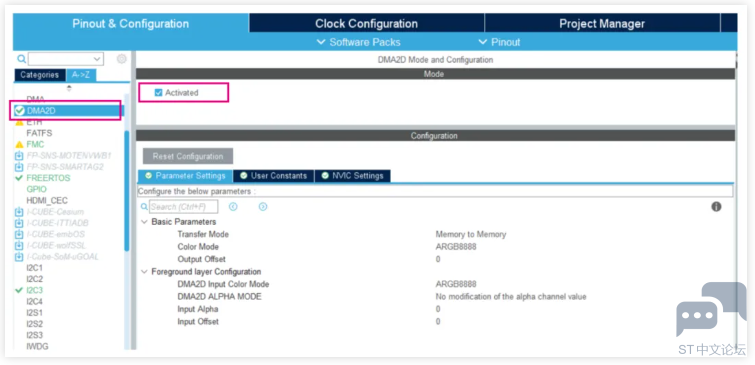
Task: Select the Categories view tab
Action: click(x=39, y=75)
